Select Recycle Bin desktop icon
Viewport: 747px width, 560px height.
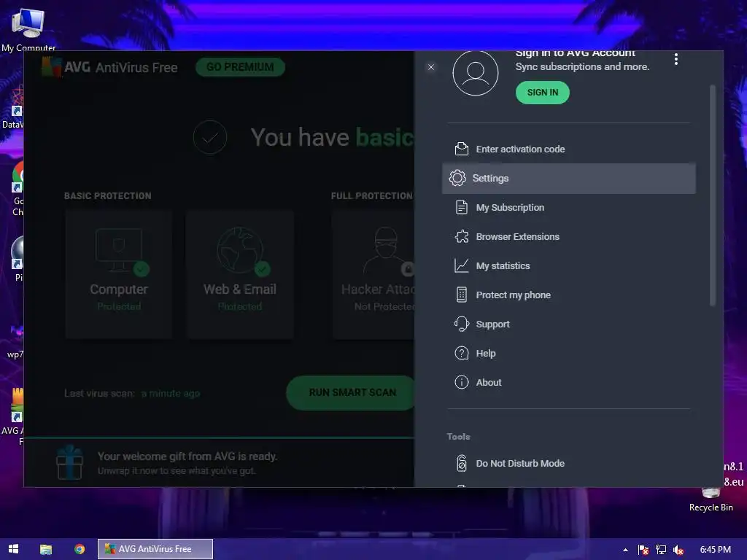point(711,500)
